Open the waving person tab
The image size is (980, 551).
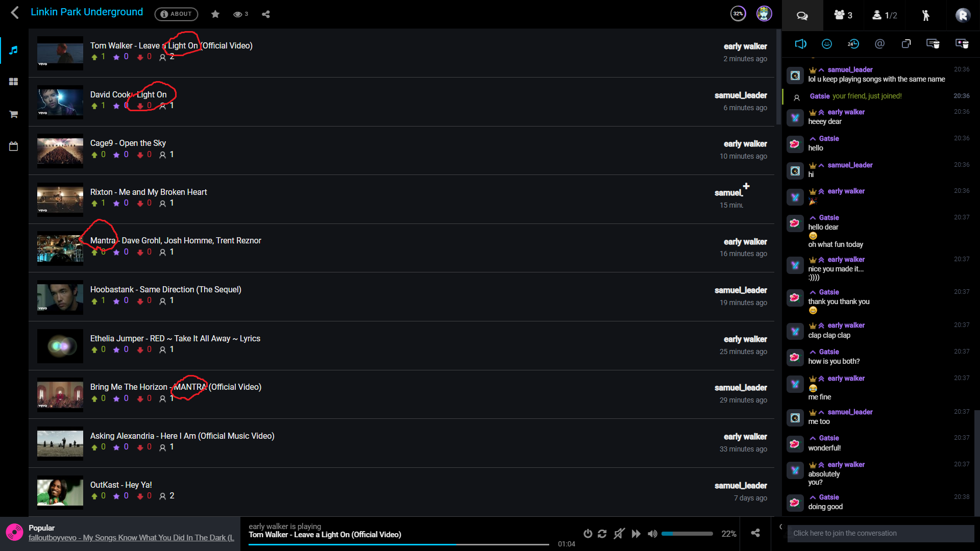[925, 15]
